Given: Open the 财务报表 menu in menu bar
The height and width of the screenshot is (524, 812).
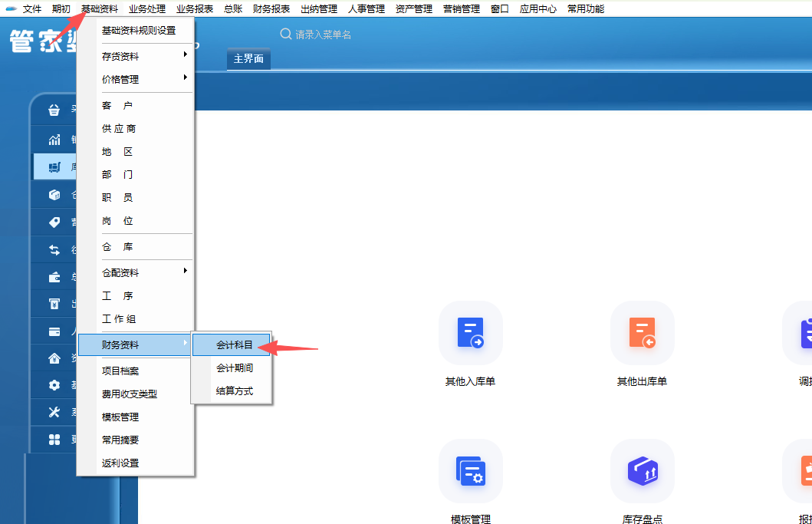Looking at the screenshot, I should (271, 9).
